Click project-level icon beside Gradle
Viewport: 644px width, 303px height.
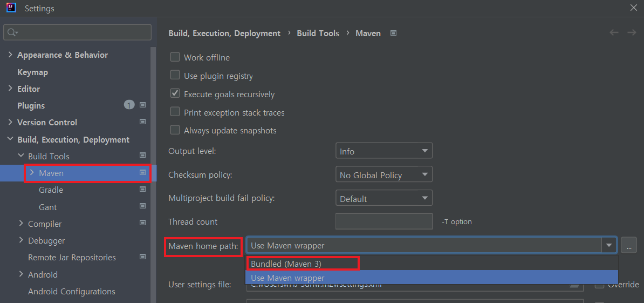point(142,189)
